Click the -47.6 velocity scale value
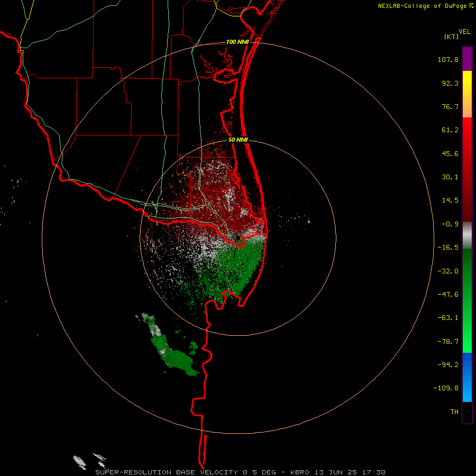 (448, 295)
